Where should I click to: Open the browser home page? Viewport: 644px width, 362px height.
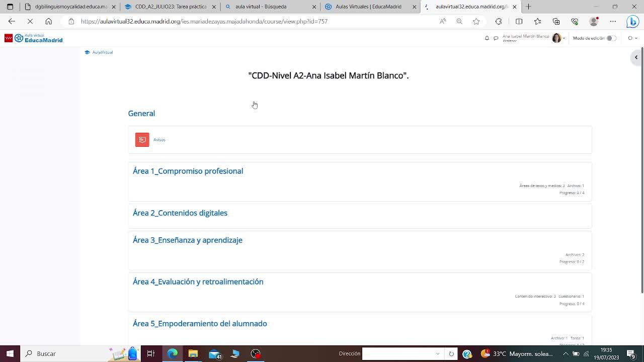(x=48, y=21)
